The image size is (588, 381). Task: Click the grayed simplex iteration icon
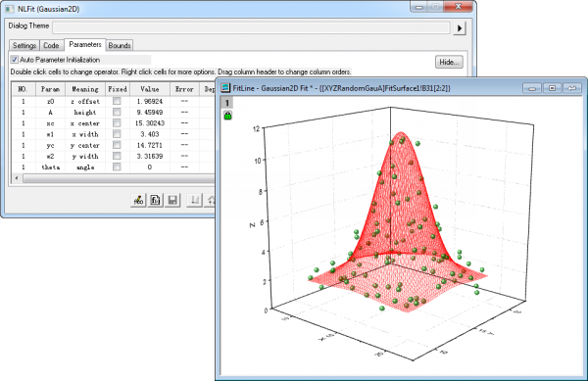click(x=195, y=201)
